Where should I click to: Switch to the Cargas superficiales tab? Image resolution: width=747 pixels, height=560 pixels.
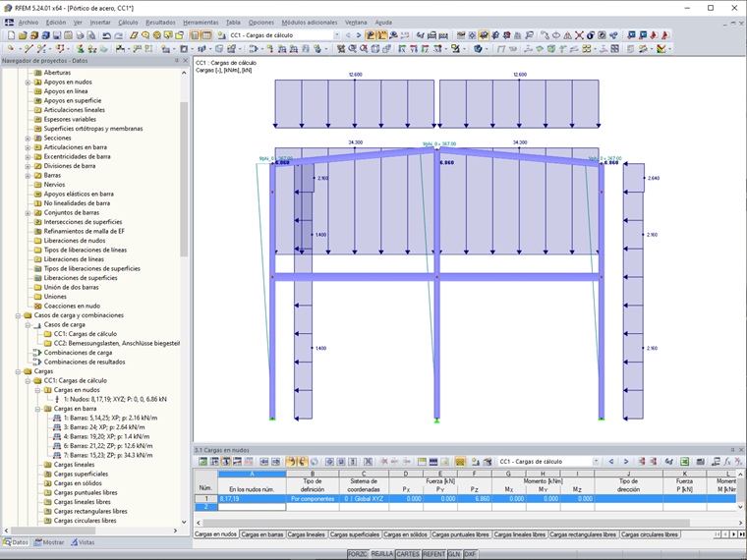tap(355, 534)
